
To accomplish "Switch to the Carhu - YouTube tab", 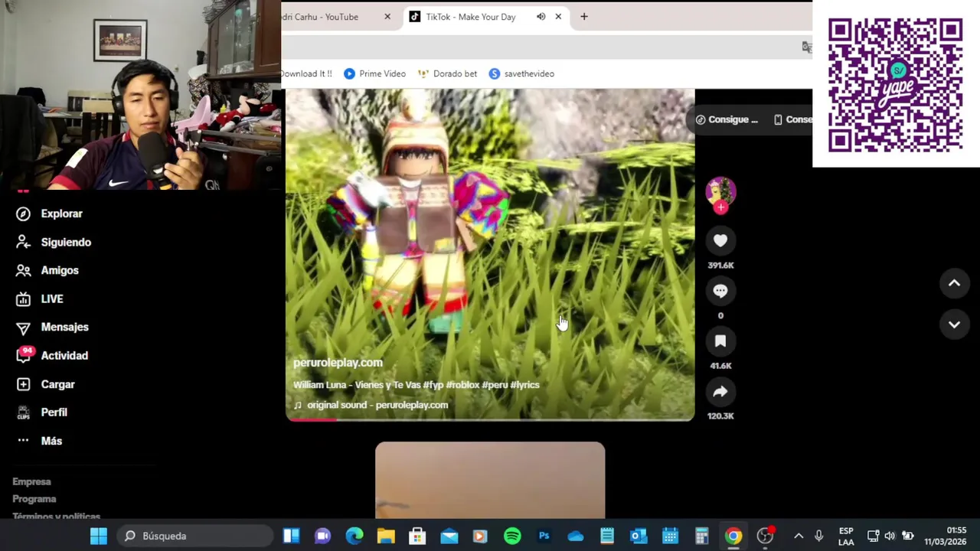I will tap(331, 17).
